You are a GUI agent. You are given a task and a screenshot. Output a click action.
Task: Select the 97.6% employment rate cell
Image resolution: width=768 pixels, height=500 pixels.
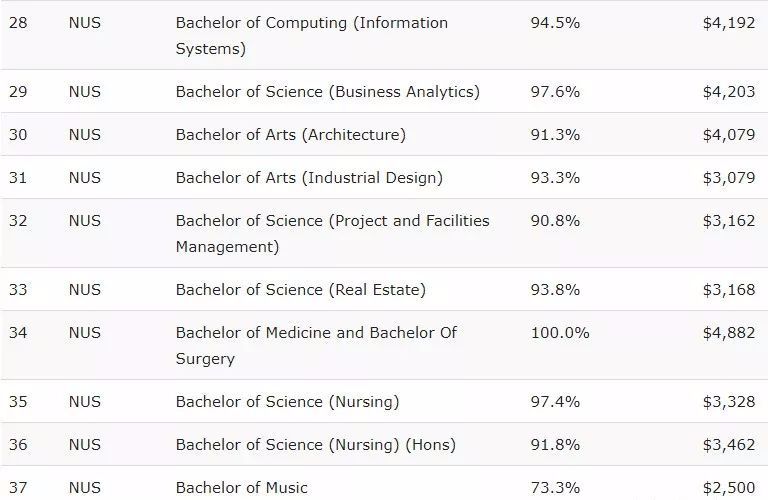(x=555, y=92)
